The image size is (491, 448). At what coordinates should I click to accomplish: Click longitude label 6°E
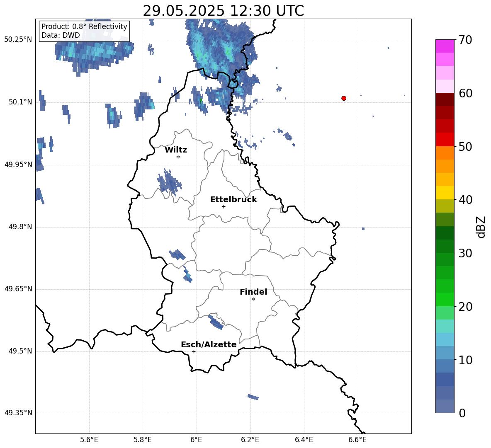pos(196,440)
